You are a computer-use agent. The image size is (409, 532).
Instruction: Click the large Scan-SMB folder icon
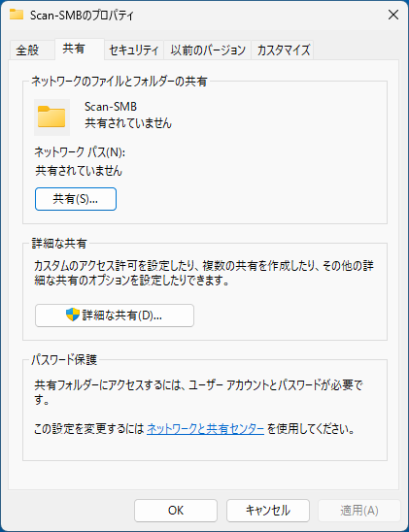click(x=51, y=117)
